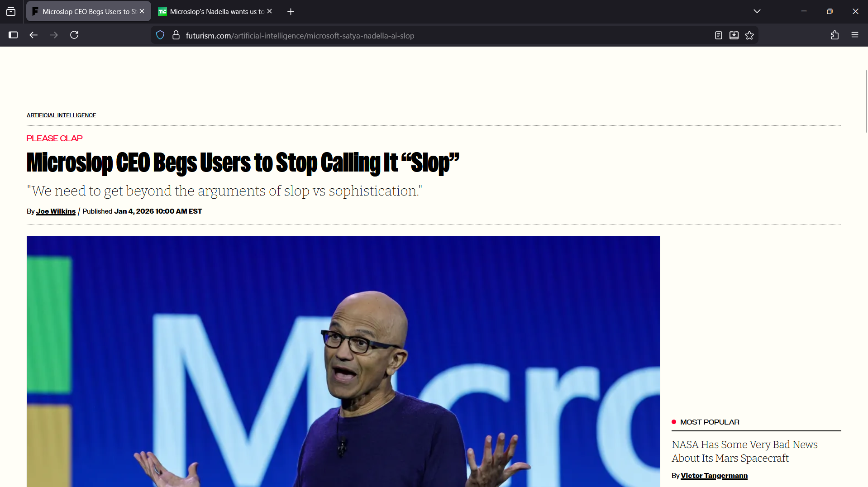Expand the list-all-tabs chevron
This screenshot has height=487, width=868.
click(757, 11)
